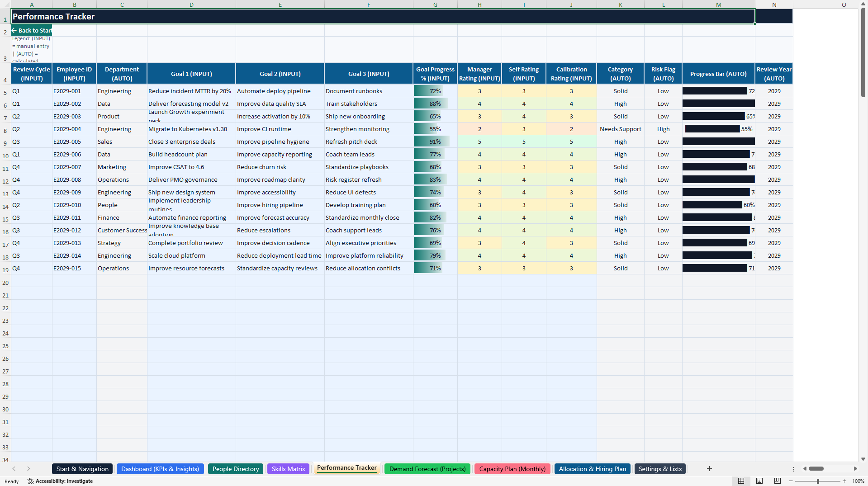The image size is (868, 486).
Task: Open Demand Forecast (Projects) sheet tab
Action: (427, 469)
